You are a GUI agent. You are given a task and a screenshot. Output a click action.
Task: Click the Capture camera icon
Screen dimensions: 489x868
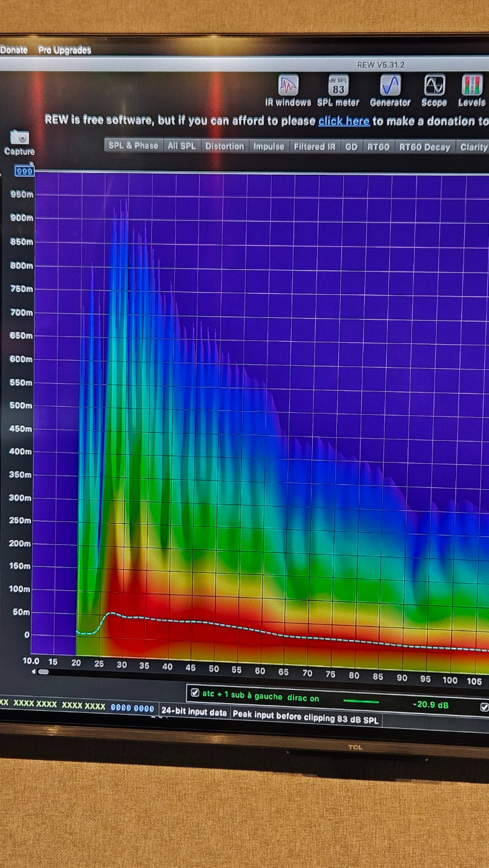click(x=19, y=138)
